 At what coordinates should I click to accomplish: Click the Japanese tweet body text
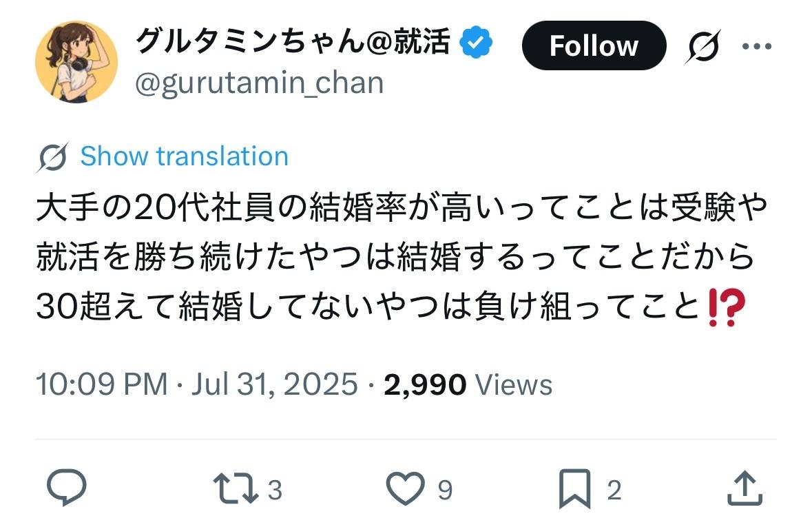pos(399,256)
